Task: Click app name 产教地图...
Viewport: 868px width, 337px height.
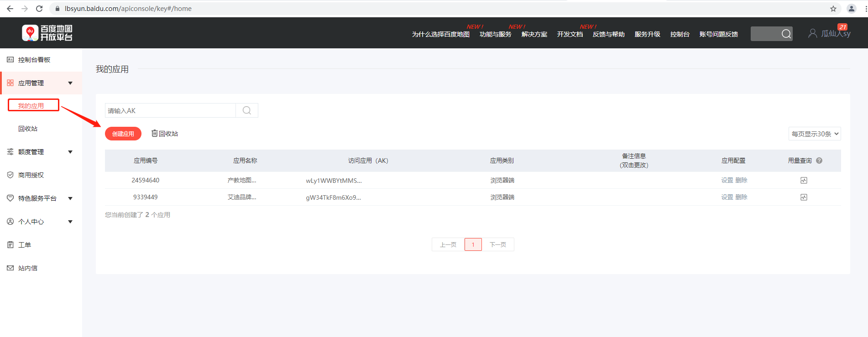Action: coord(242,180)
